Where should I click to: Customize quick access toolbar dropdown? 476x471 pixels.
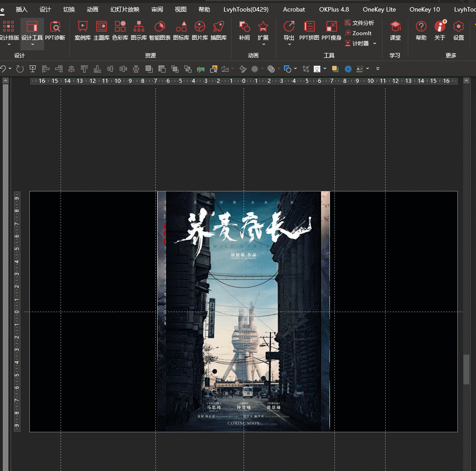(378, 69)
